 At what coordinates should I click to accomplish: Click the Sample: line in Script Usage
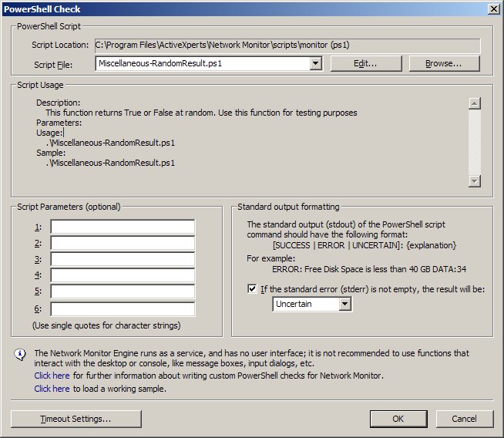(51, 153)
